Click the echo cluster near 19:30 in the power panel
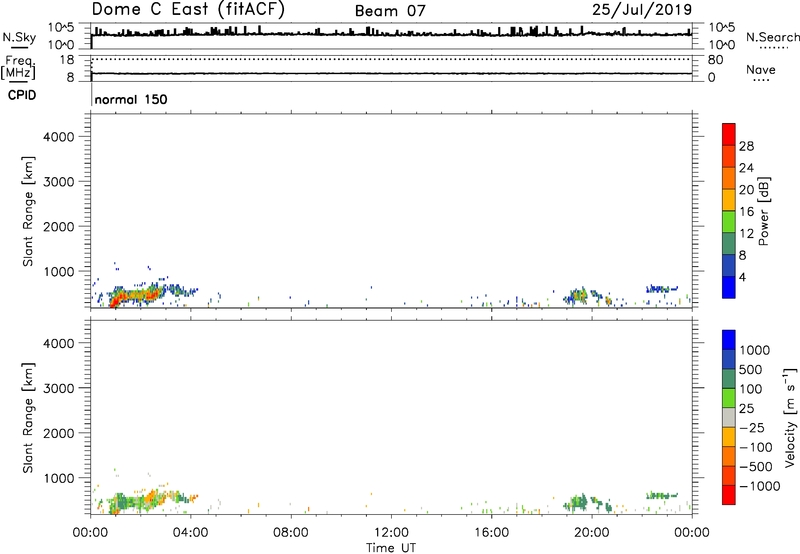Image resolution: width=800 pixels, height=554 pixels. (x=579, y=296)
